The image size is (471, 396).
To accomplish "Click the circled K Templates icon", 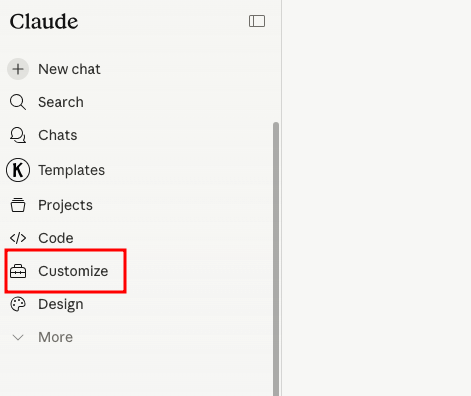I will 18,170.
